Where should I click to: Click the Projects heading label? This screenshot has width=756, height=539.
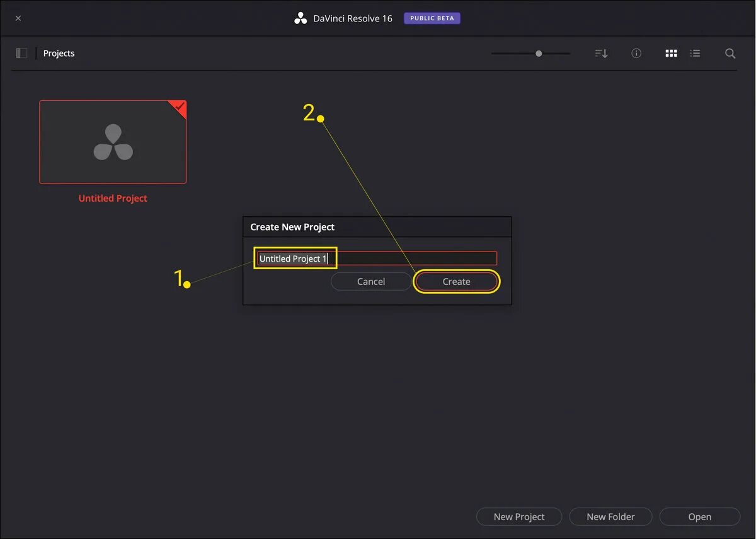point(59,54)
